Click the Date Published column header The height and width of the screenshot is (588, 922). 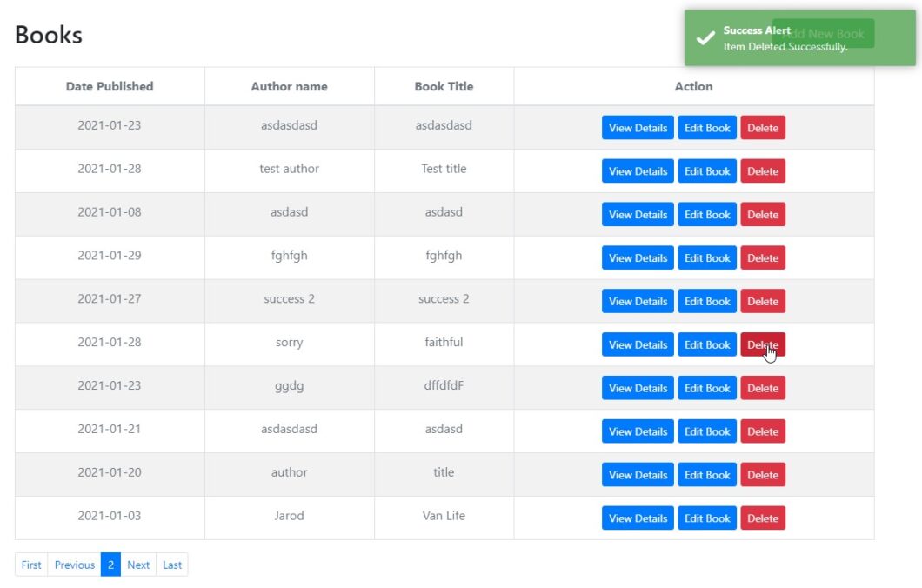tap(110, 87)
